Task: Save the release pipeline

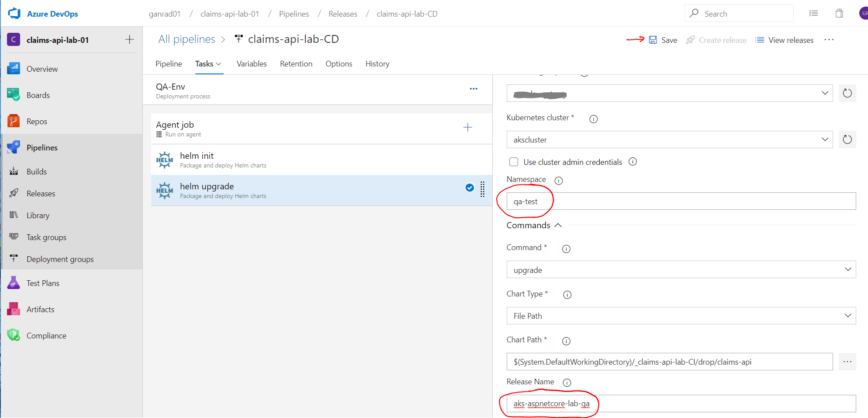Action: (x=663, y=40)
